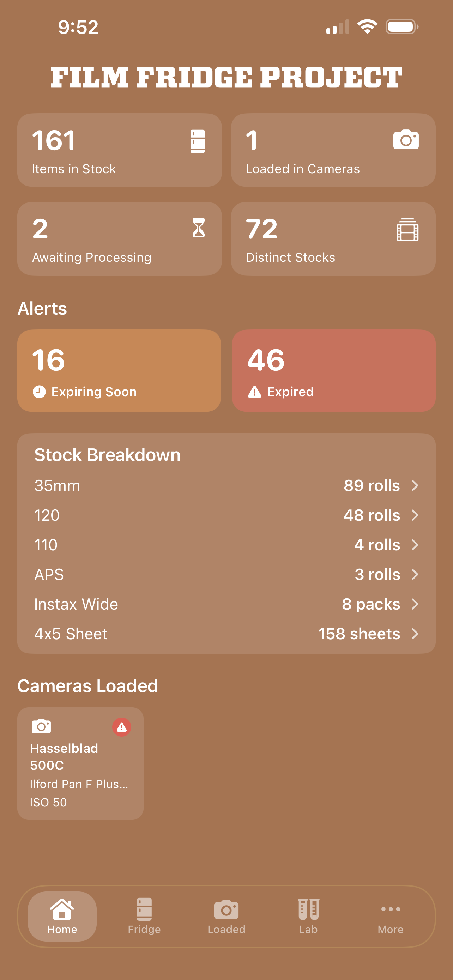Tap the film strip icon for Distinct Stocks
The width and height of the screenshot is (453, 980).
pos(407,229)
